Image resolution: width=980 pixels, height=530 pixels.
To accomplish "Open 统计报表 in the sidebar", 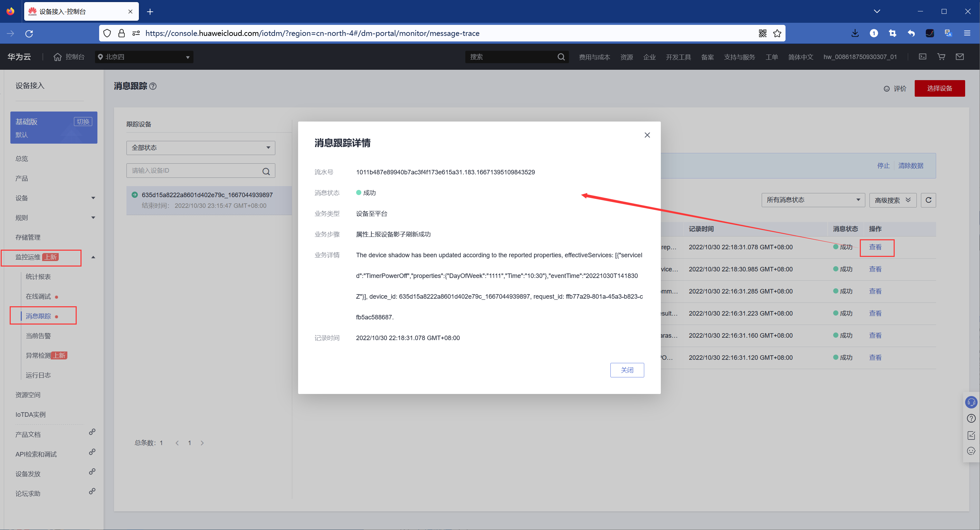I will click(x=38, y=277).
